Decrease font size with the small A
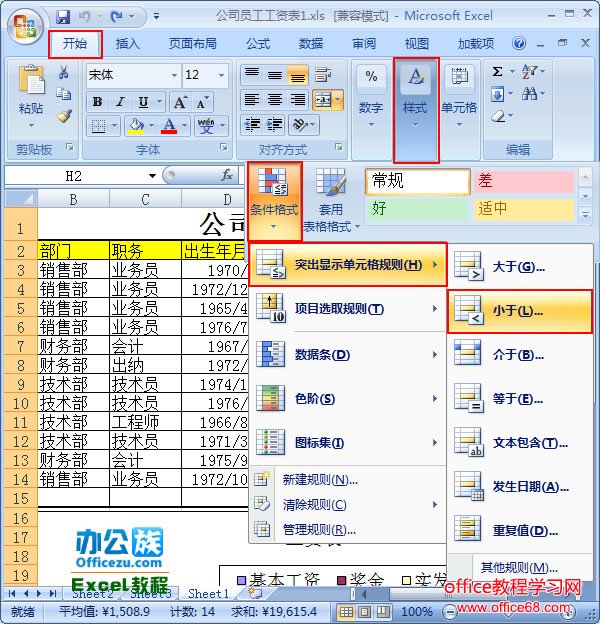Screen dimensions: 600x624 point(202,103)
